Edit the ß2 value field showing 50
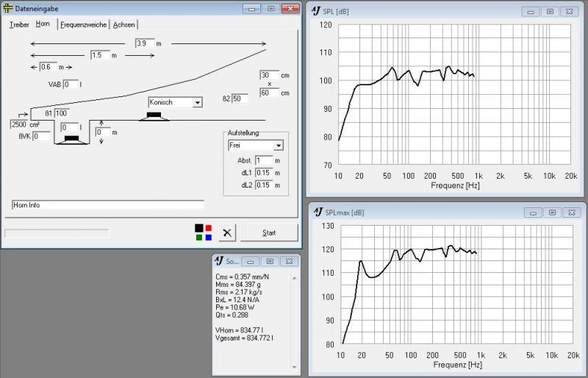This screenshot has width=588, height=378. (240, 99)
